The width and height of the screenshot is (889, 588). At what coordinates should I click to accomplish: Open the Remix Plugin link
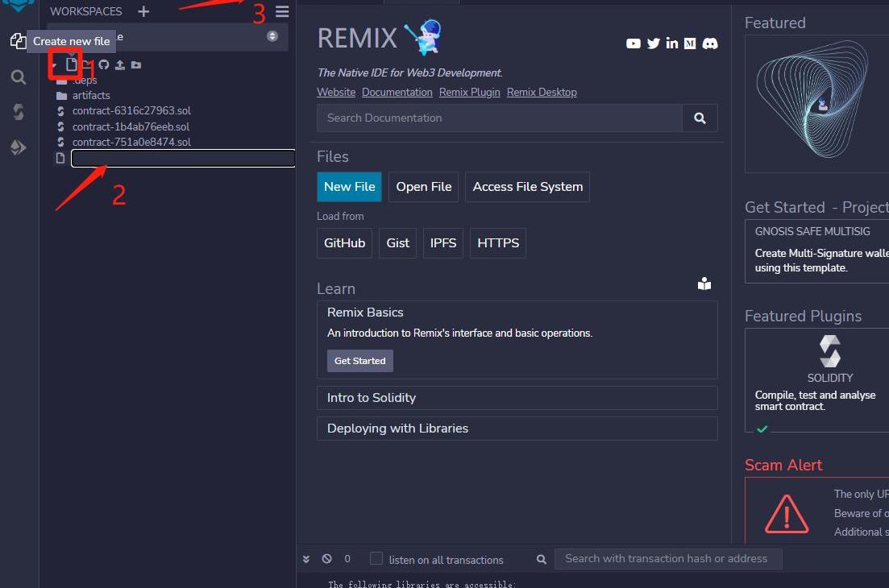(x=469, y=93)
